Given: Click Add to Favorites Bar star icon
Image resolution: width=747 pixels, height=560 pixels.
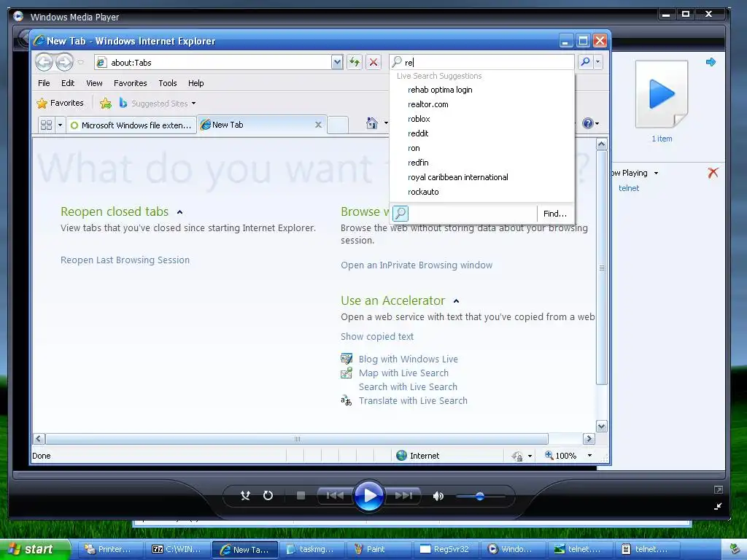Looking at the screenshot, I should (x=106, y=103).
